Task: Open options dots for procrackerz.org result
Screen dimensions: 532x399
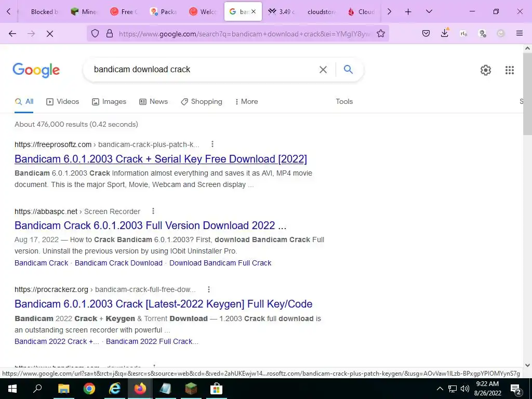Action: click(209, 289)
